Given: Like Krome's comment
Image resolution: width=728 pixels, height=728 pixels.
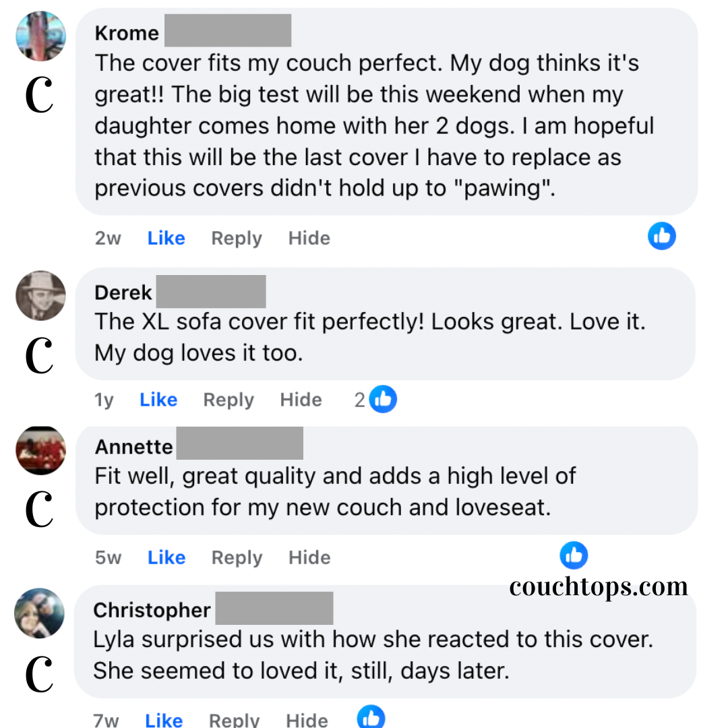Looking at the screenshot, I should (x=166, y=238).
